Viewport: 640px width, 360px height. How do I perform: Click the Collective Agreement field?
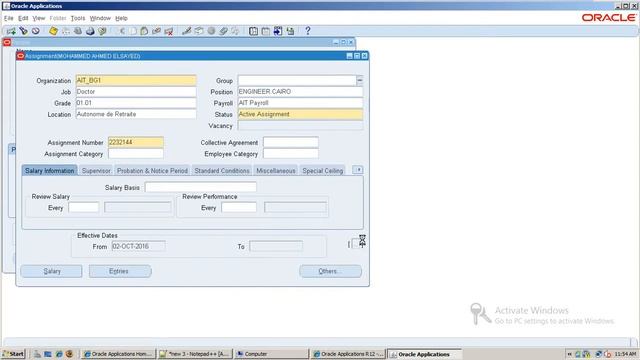point(291,142)
